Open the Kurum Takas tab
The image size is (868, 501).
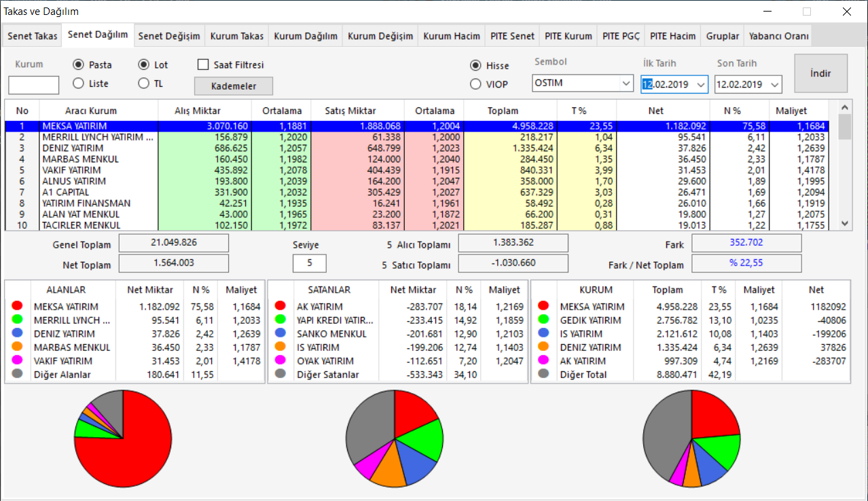coord(236,36)
